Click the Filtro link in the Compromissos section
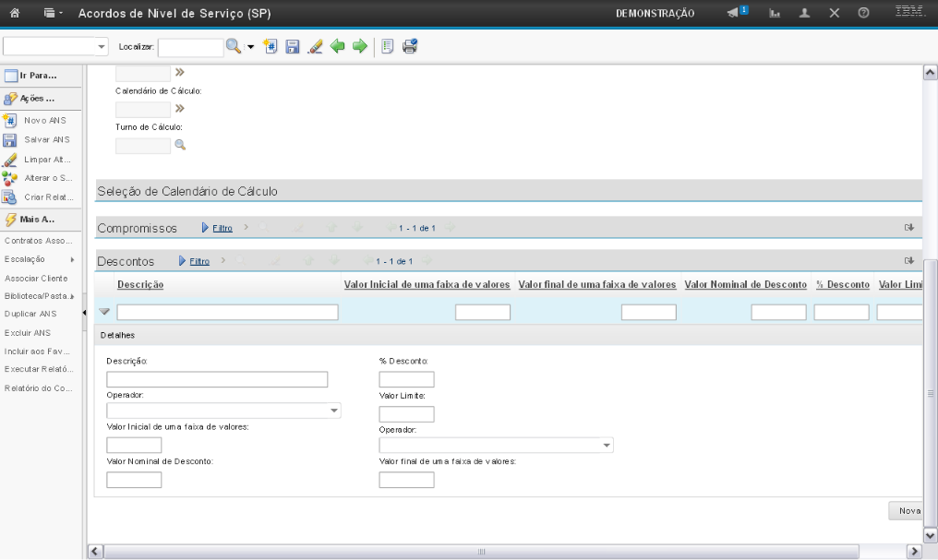 [222, 228]
